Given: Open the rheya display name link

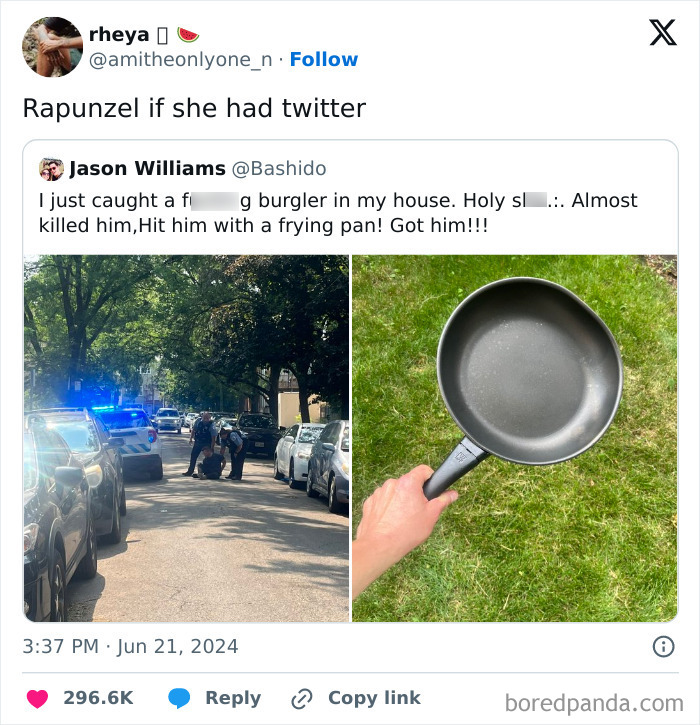Looking at the screenshot, I should (x=119, y=35).
